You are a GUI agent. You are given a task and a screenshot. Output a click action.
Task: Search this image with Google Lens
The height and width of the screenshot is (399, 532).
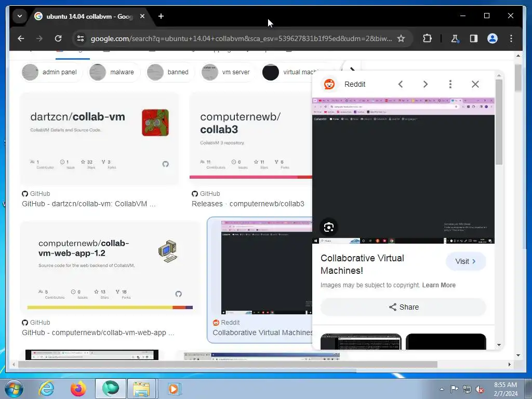(329, 228)
